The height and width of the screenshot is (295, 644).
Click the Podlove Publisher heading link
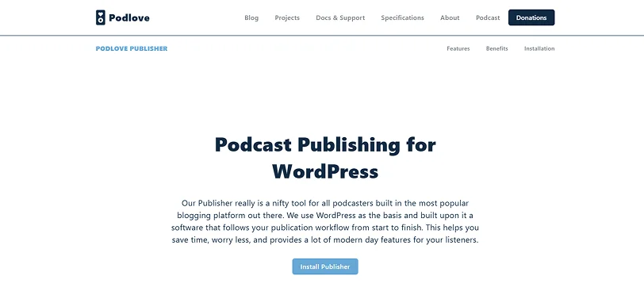tap(132, 48)
